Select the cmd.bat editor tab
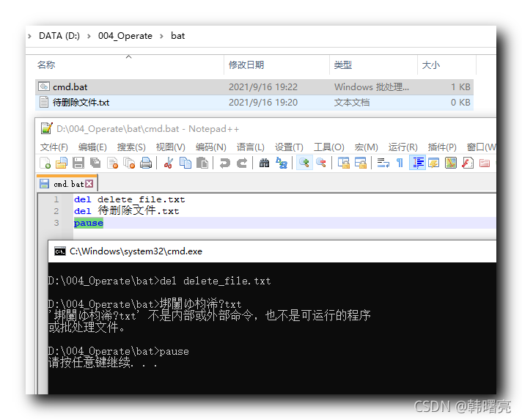 coord(68,184)
